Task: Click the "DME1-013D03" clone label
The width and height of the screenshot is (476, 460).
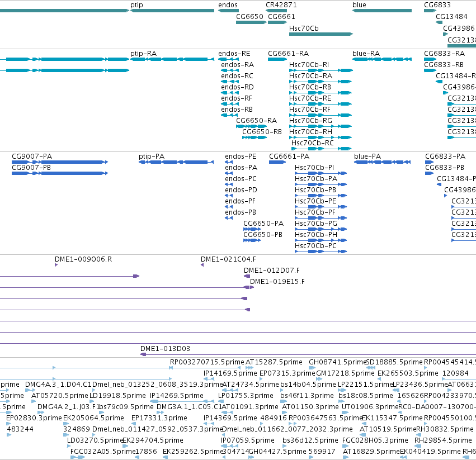Action: 165,349
